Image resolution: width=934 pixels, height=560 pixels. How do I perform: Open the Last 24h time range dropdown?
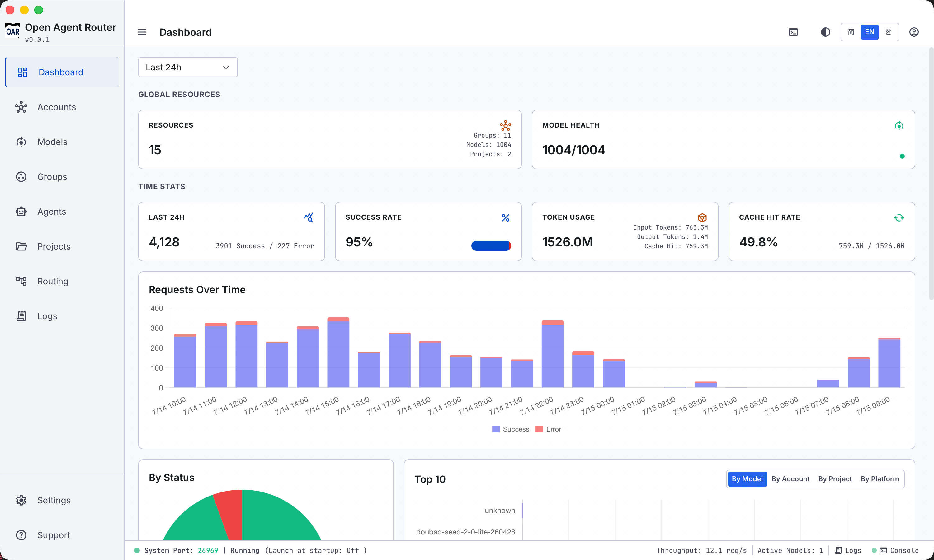coord(188,67)
